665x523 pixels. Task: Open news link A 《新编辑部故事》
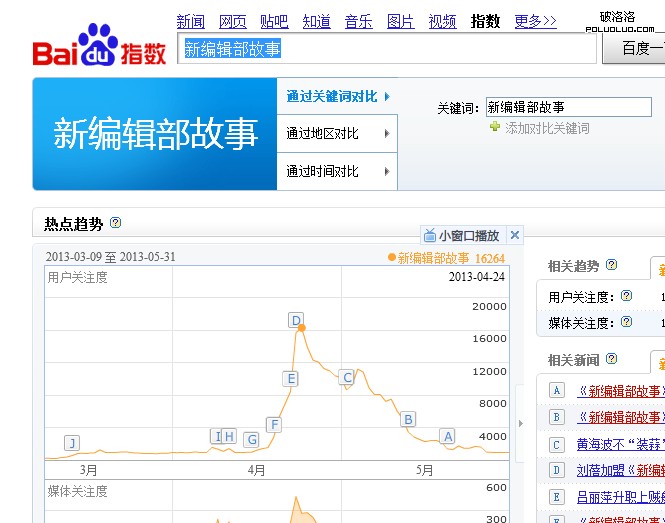click(x=620, y=391)
